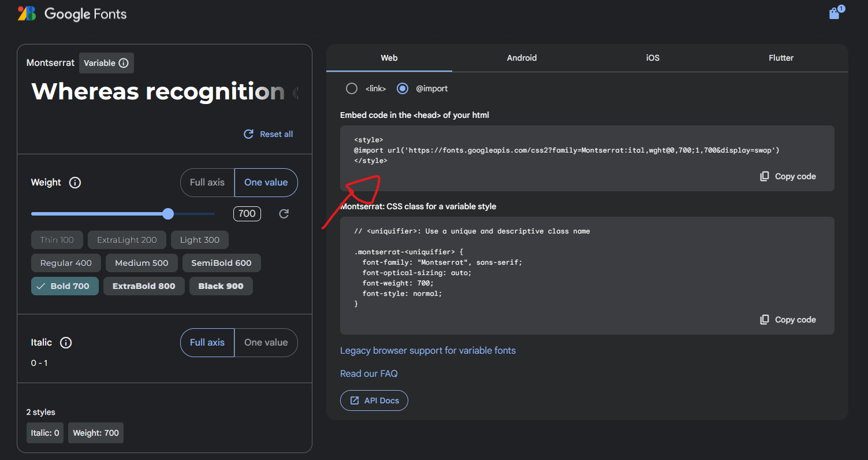Click the Variable font info icon

(x=123, y=63)
